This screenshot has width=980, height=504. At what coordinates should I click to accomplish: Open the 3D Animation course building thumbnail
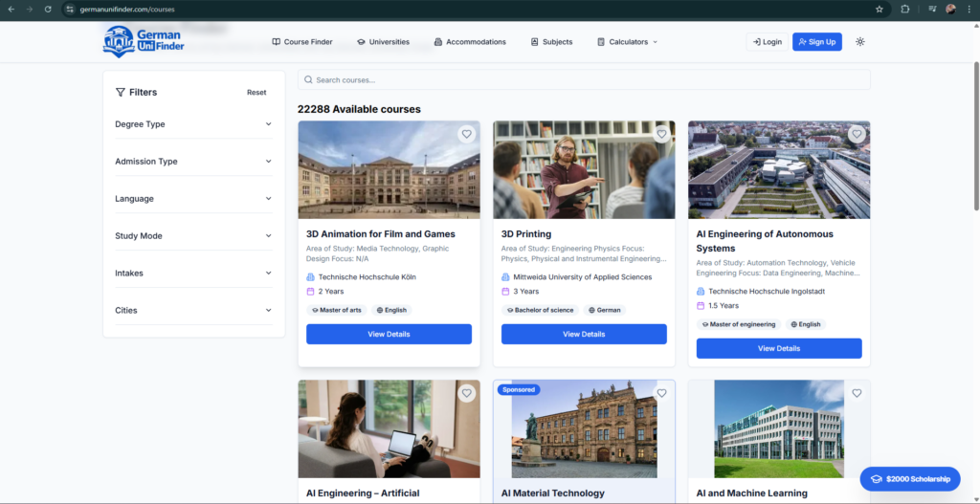point(389,170)
